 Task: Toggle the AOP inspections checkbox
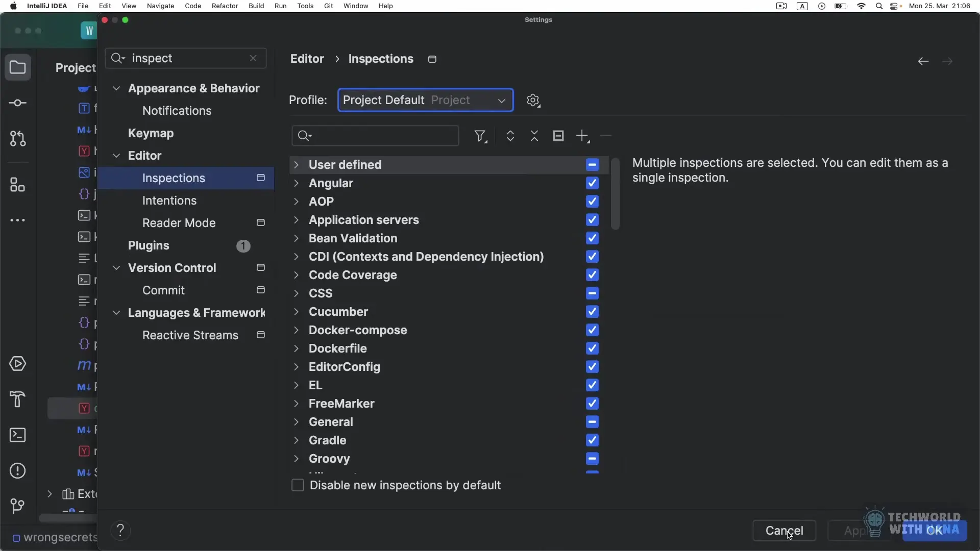[592, 202]
